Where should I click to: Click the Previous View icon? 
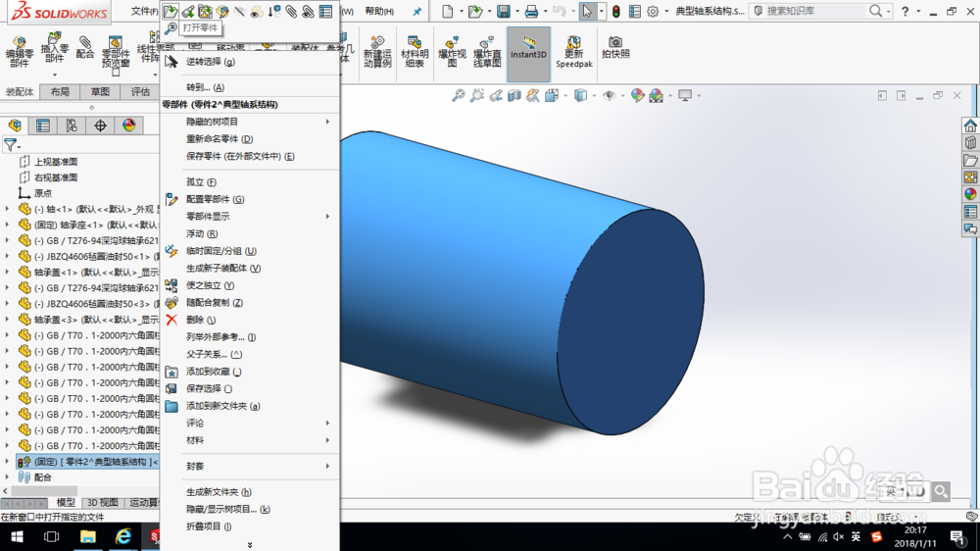click(x=496, y=95)
